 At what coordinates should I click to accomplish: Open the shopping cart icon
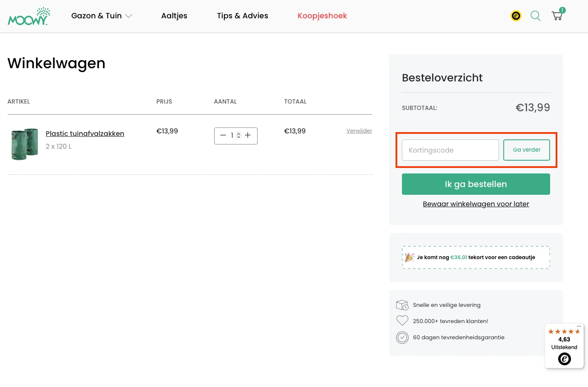pyautogui.click(x=556, y=16)
